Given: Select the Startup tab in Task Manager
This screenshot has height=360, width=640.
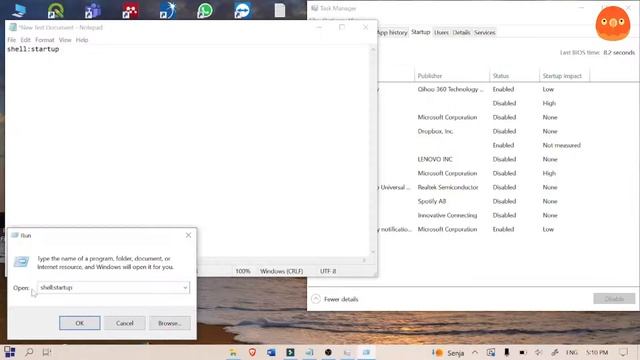Looking at the screenshot, I should coord(420,32).
